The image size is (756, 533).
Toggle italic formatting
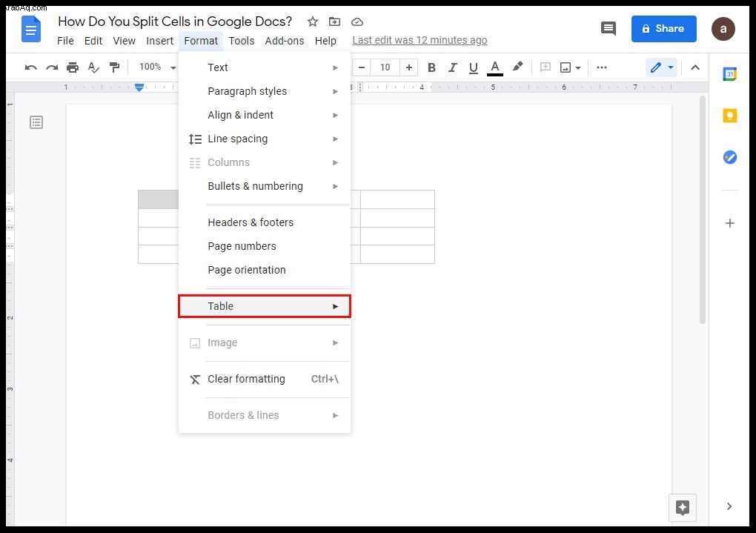click(452, 67)
